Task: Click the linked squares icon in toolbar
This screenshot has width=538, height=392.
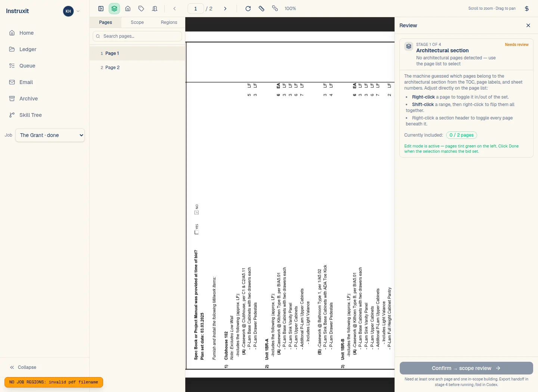Action: pos(275,9)
